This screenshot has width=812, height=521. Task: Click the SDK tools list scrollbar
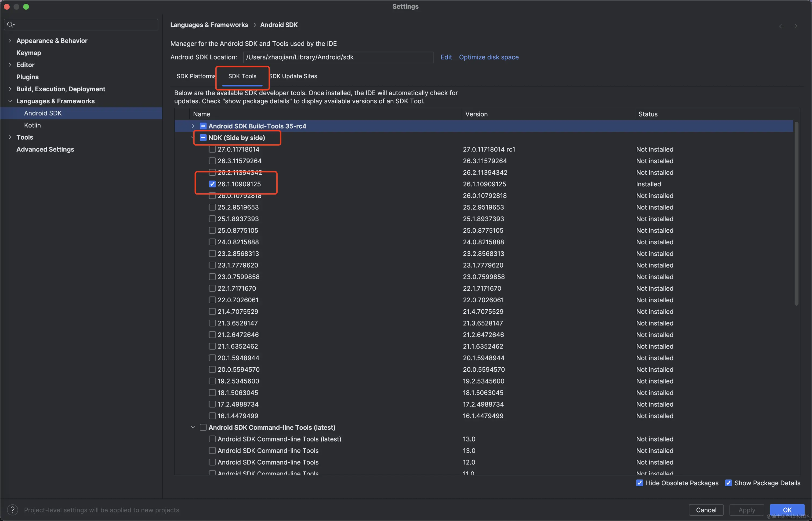click(x=796, y=213)
